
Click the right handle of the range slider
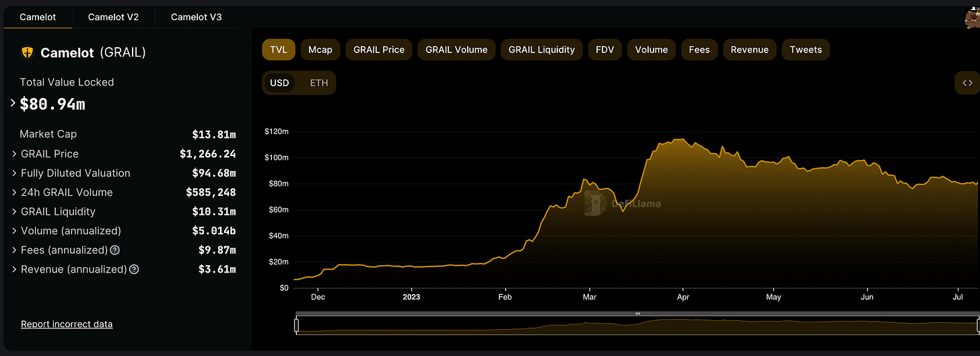(x=978, y=326)
